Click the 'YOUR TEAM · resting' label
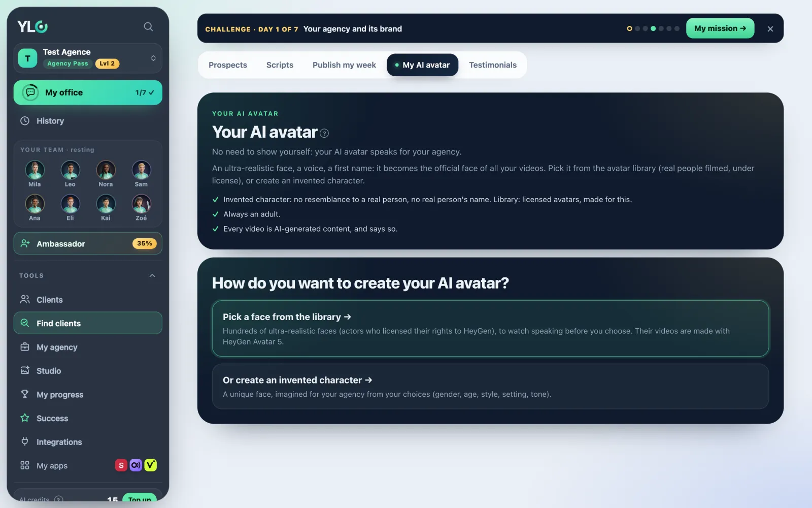Screen dimensions: 812x508 [57, 150]
